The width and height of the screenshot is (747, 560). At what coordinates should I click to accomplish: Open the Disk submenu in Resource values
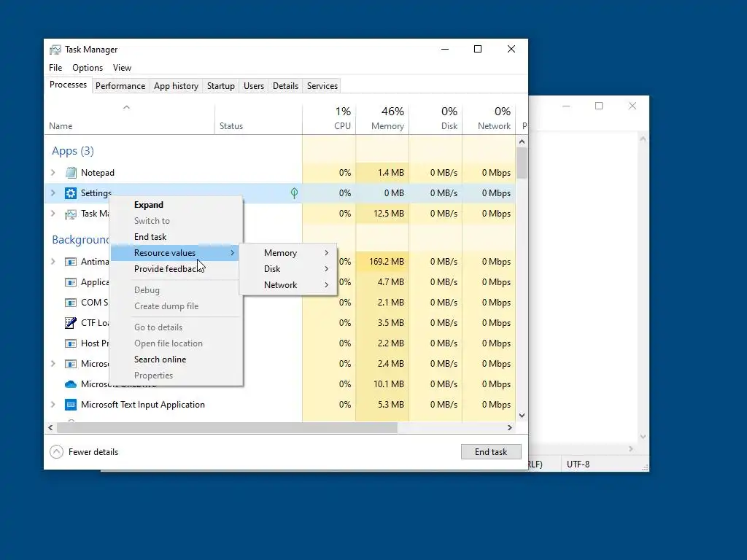(288, 269)
